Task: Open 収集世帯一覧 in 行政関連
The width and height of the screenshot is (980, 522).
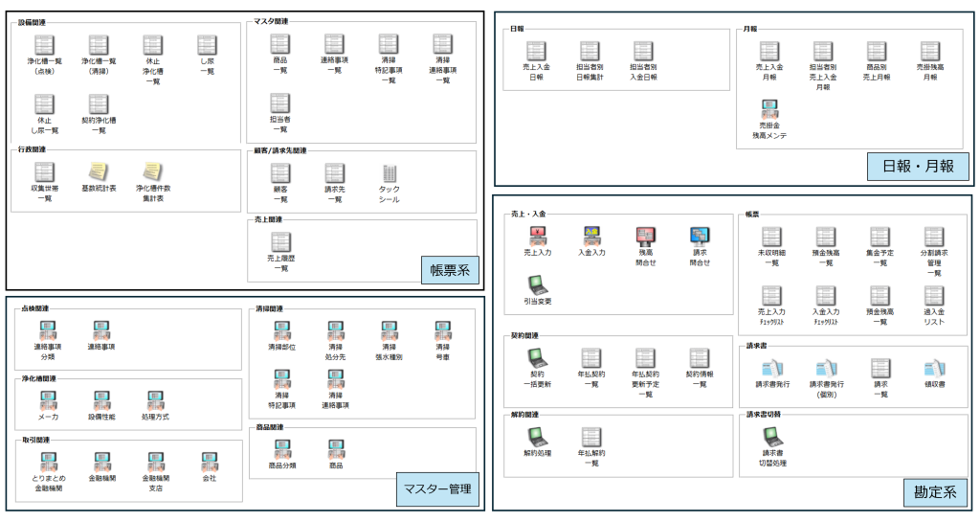Action: tap(44, 171)
